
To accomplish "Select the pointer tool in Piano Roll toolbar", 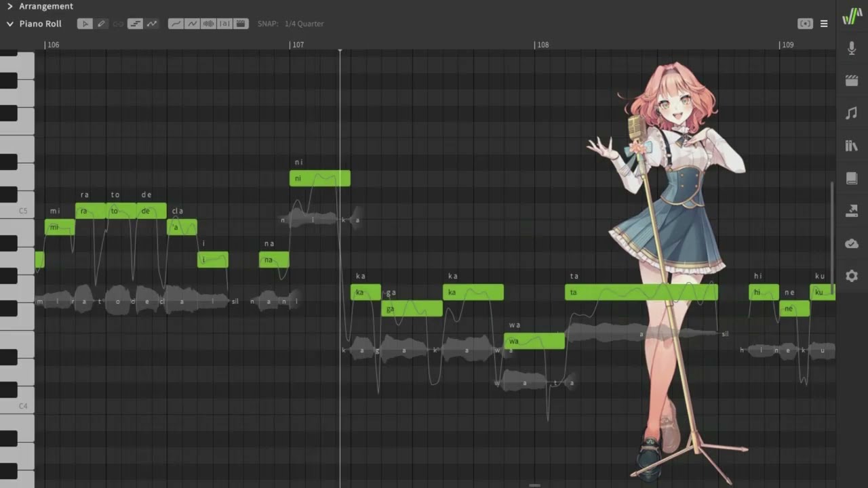I will pos(85,24).
